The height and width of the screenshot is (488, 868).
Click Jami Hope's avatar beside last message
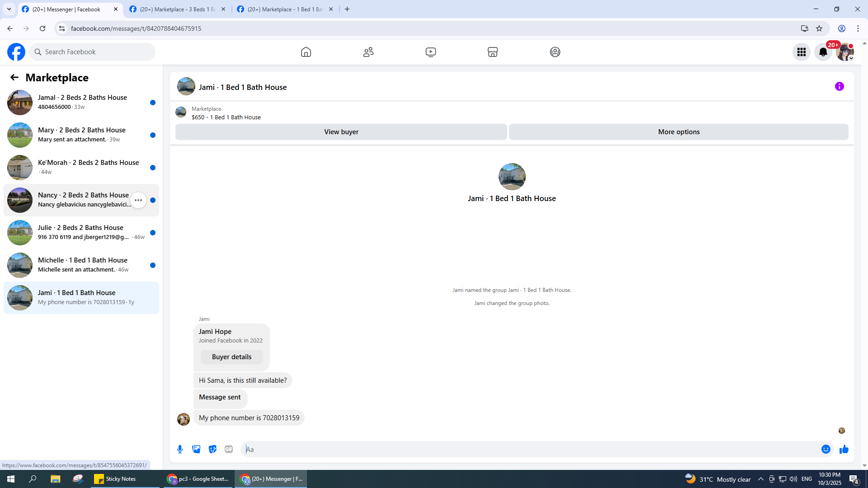pos(184,419)
